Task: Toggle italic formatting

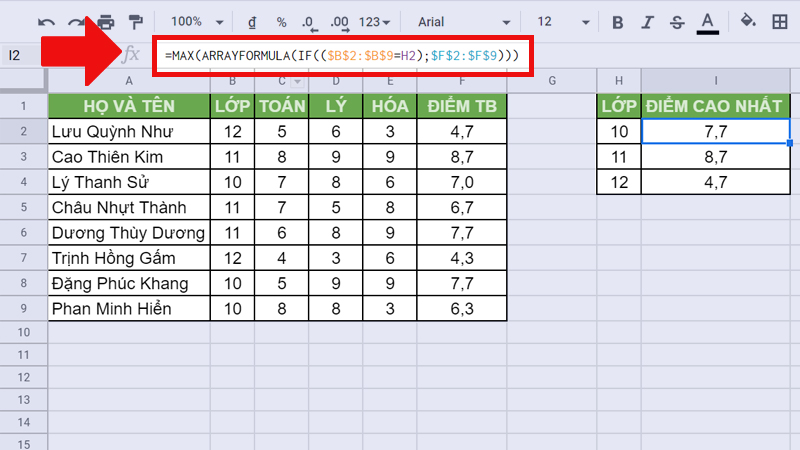Action: coord(647,22)
